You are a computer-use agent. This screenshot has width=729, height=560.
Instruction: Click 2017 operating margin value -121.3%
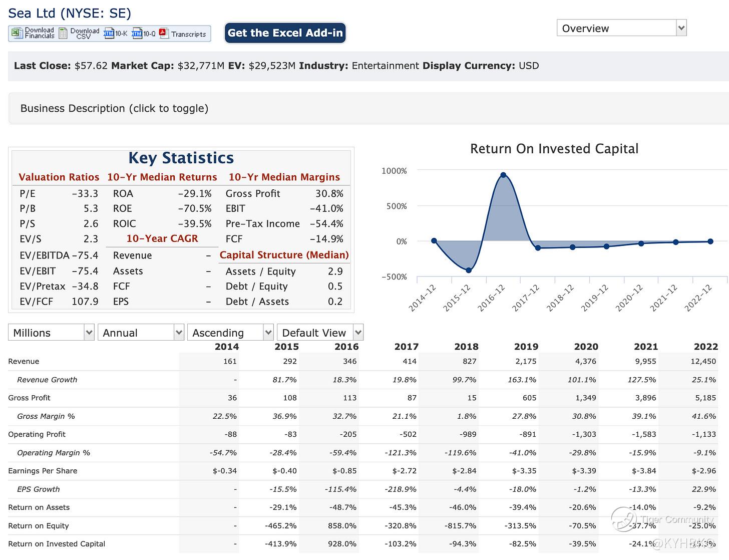[x=401, y=453]
